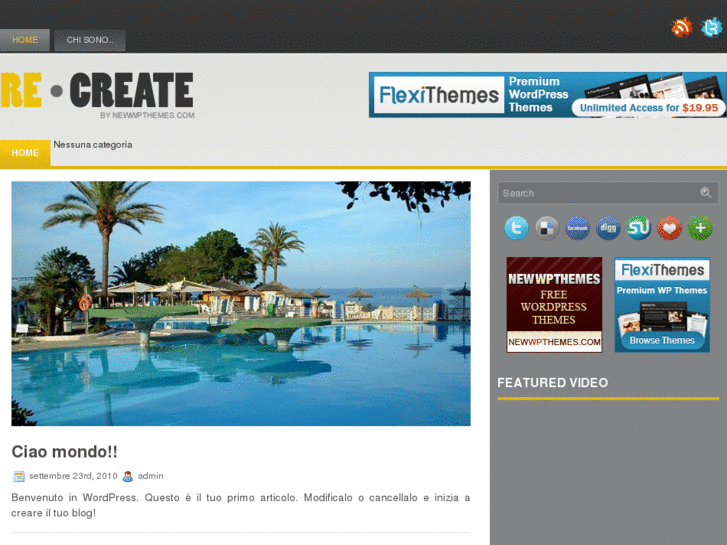Click the admin author link

(x=151, y=476)
